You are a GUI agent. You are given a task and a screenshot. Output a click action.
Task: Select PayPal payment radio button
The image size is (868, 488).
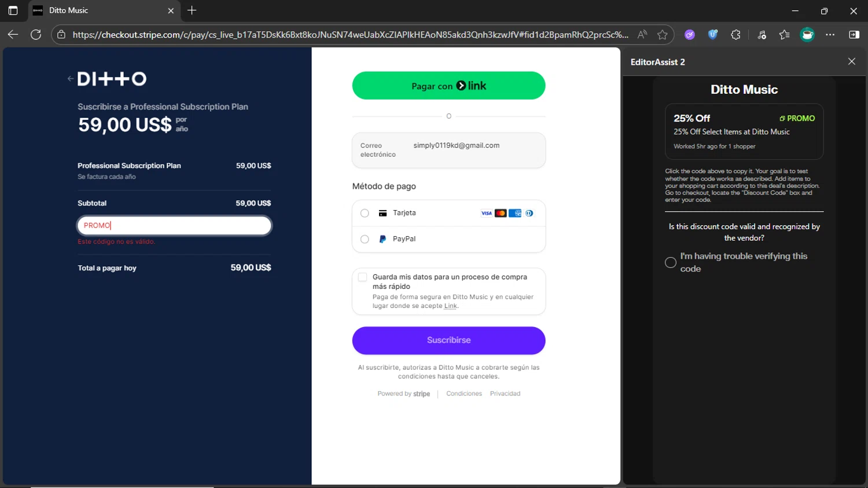coord(365,239)
